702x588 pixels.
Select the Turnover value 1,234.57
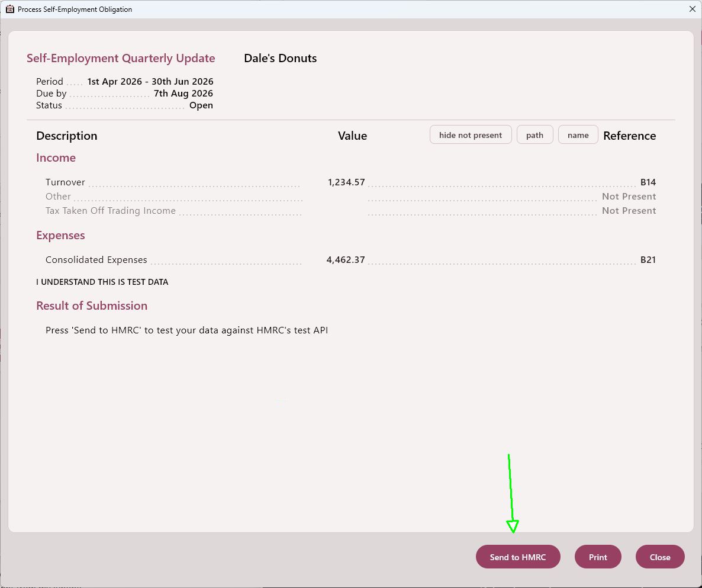pyautogui.click(x=346, y=182)
